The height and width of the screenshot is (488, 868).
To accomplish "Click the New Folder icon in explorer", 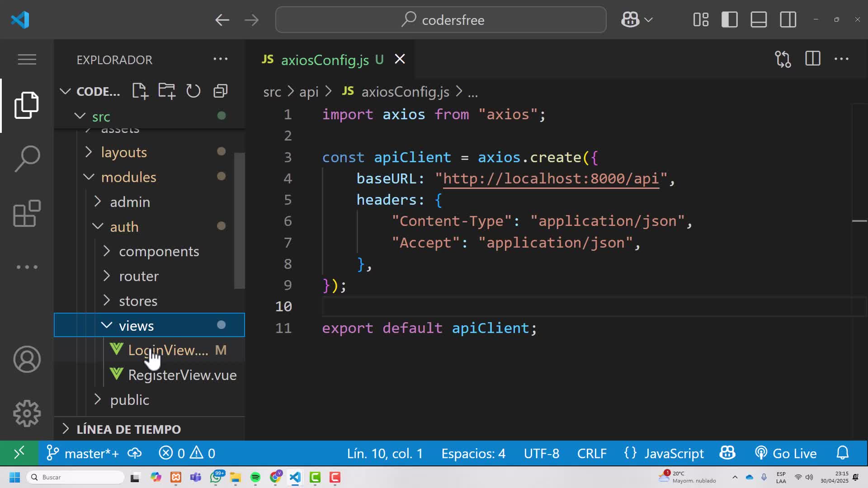I will point(167,91).
